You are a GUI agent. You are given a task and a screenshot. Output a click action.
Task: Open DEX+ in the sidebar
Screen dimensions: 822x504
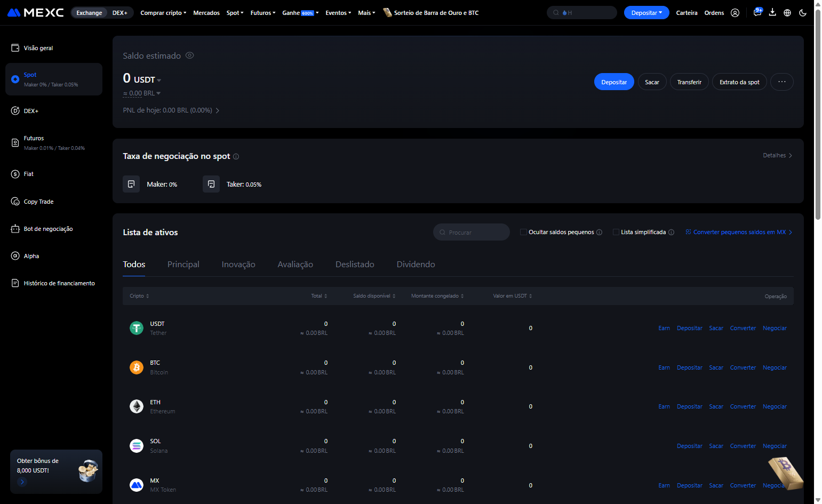[54, 111]
